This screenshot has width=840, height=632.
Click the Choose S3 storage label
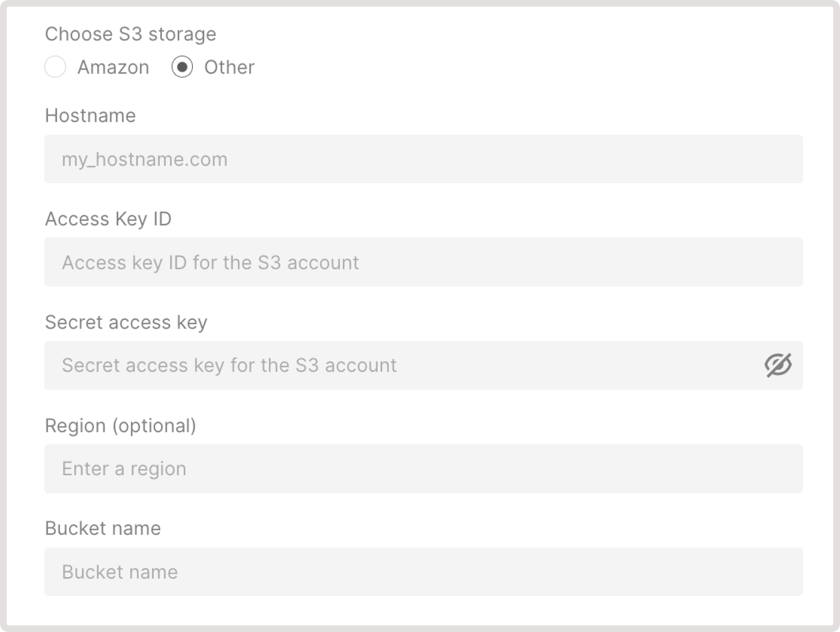pyautogui.click(x=131, y=34)
